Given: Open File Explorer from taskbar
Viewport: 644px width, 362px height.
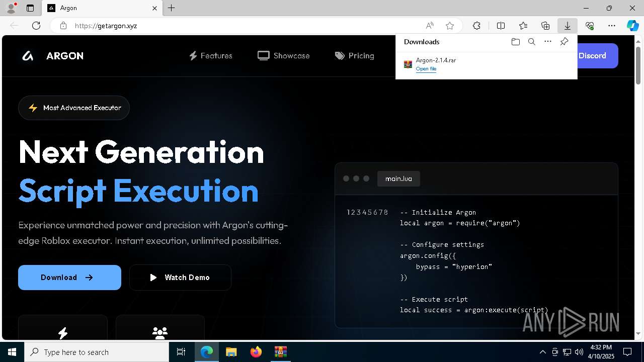Looking at the screenshot, I should 231,352.
